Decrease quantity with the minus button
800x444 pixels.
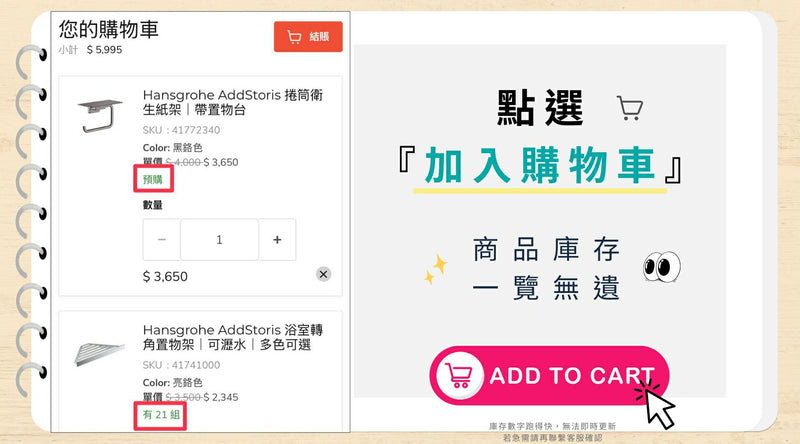[x=162, y=239]
